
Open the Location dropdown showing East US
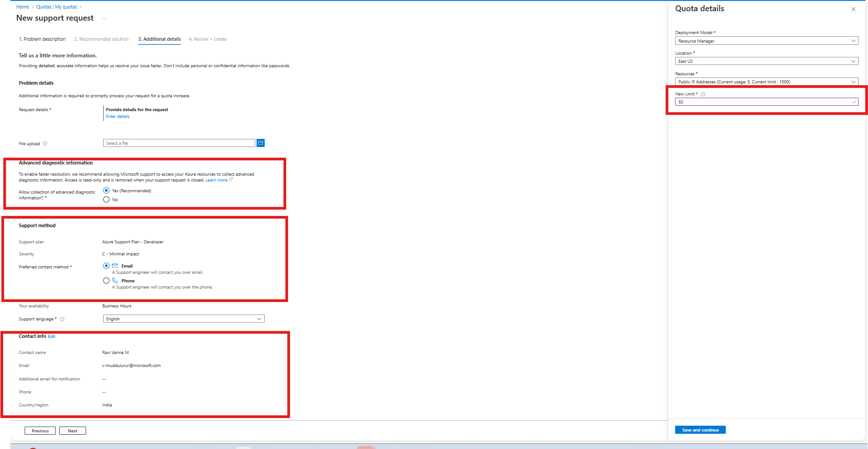(767, 61)
